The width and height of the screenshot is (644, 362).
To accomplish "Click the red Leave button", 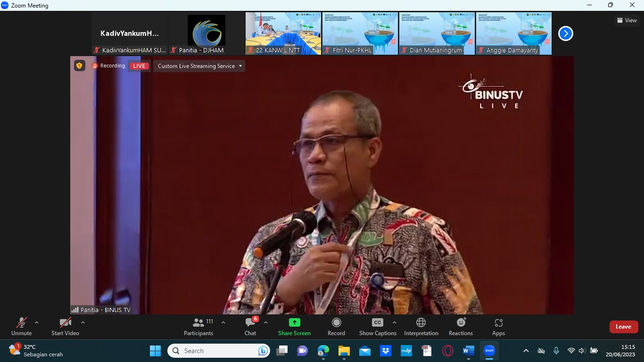I will pyautogui.click(x=623, y=327).
